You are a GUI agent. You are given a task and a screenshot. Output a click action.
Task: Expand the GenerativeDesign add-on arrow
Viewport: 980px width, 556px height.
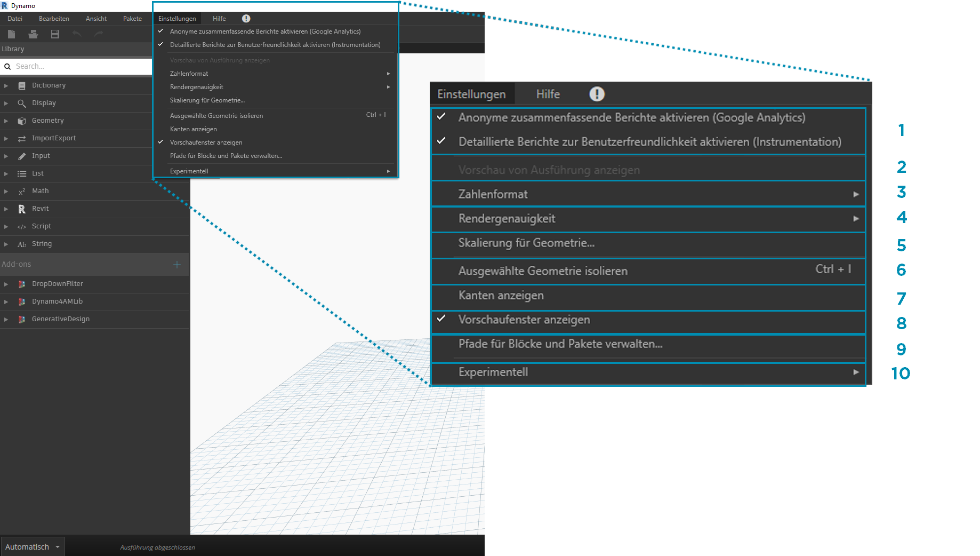coord(6,319)
